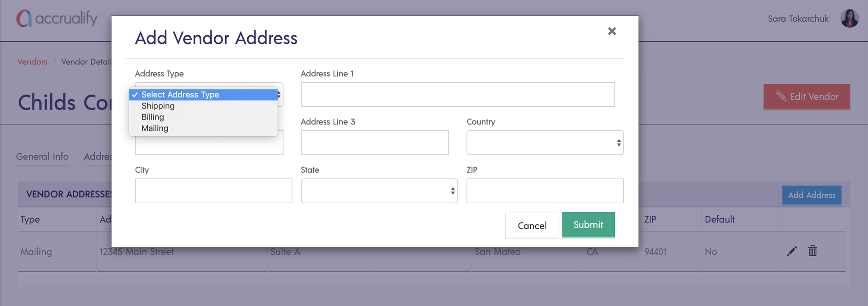Click the accrualify logo

[x=57, y=19]
